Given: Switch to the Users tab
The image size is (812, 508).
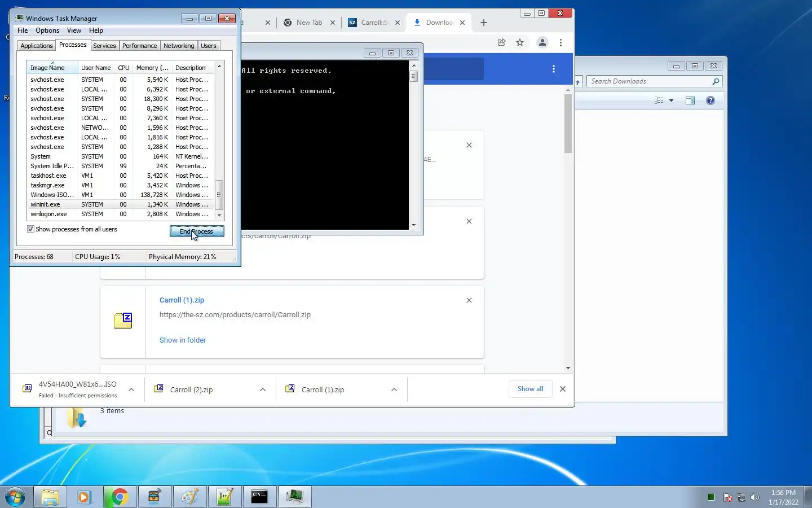Looking at the screenshot, I should (x=209, y=46).
